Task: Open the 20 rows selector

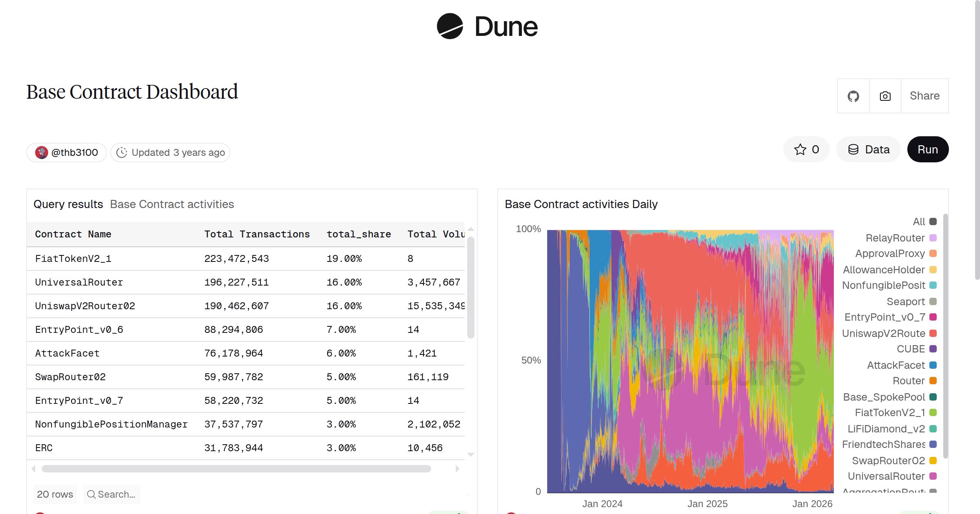Action: coord(55,494)
